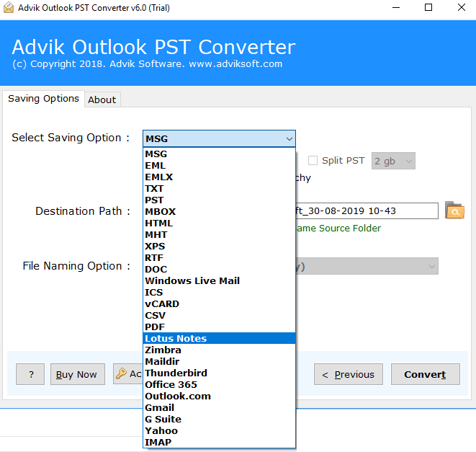The width and height of the screenshot is (476, 452).
Task: Pick vCARD format option
Action: point(219,304)
